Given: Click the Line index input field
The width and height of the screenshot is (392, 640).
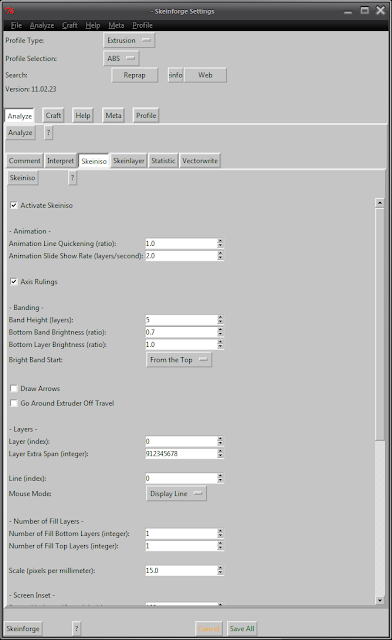Looking at the screenshot, I should [x=181, y=478].
